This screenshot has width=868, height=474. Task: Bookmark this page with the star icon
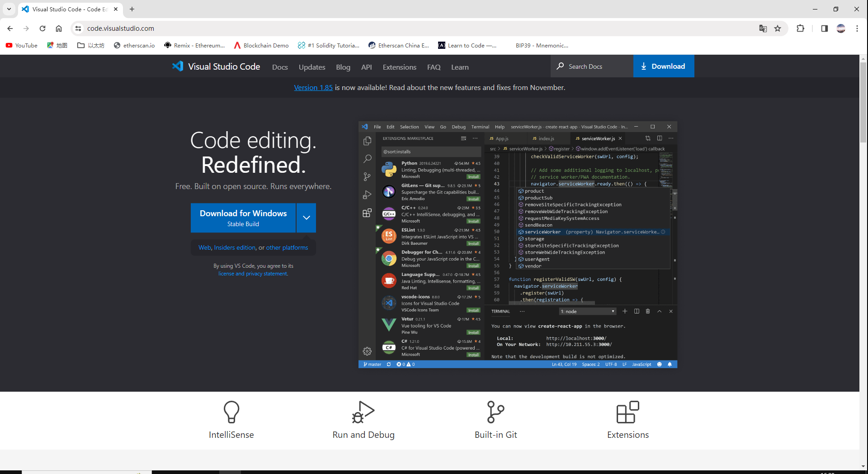778,28
